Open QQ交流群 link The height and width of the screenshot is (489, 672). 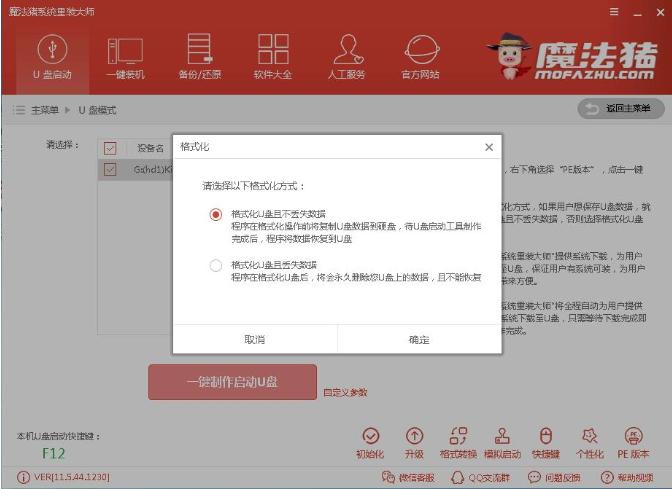coord(480,477)
